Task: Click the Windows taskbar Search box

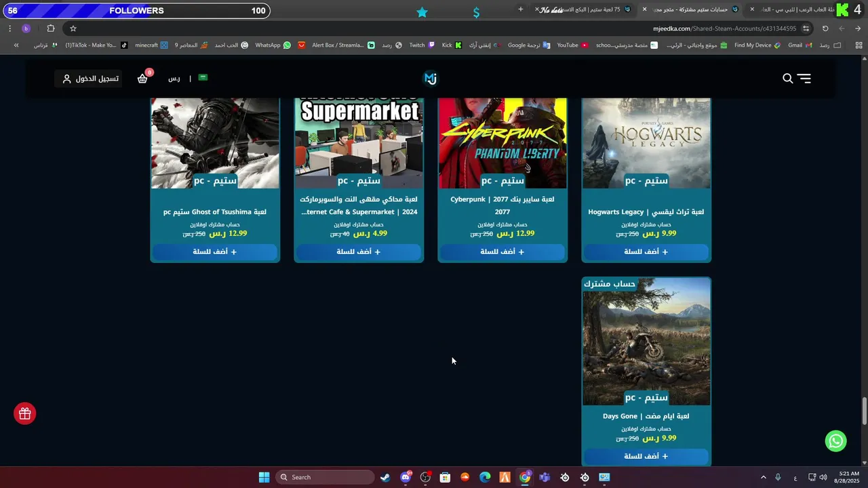Action: [x=326, y=477]
